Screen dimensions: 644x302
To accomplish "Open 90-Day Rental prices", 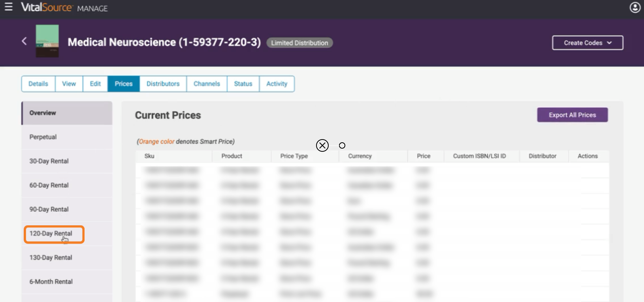I will pyautogui.click(x=67, y=210).
